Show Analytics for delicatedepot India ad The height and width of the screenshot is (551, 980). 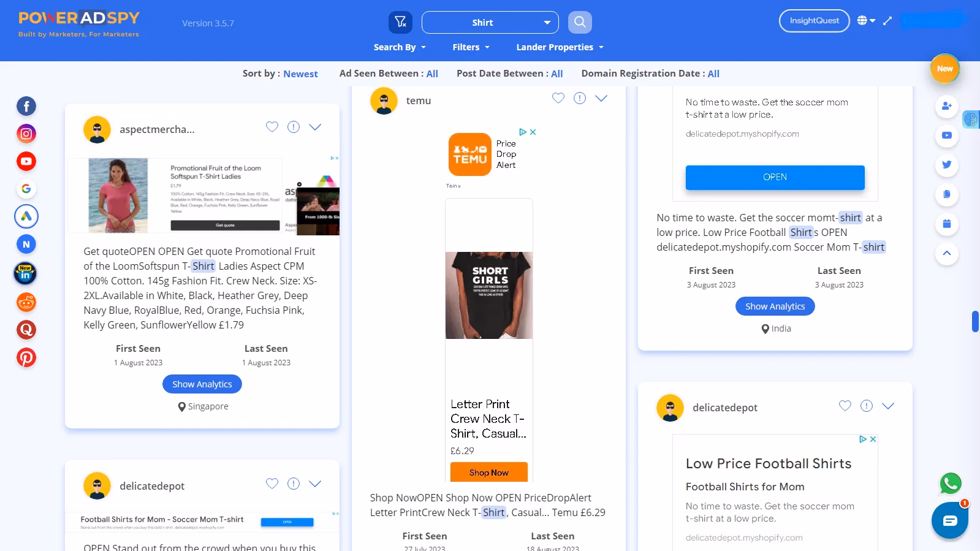pyautogui.click(x=775, y=306)
